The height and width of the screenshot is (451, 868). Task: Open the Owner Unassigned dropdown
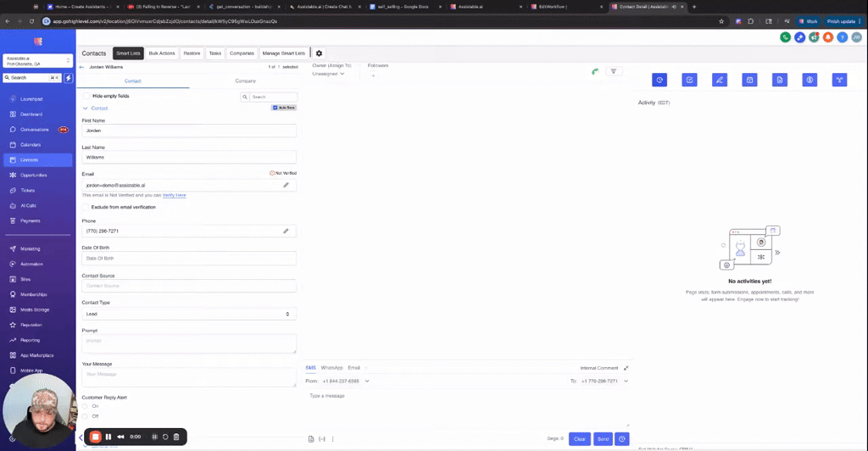328,74
